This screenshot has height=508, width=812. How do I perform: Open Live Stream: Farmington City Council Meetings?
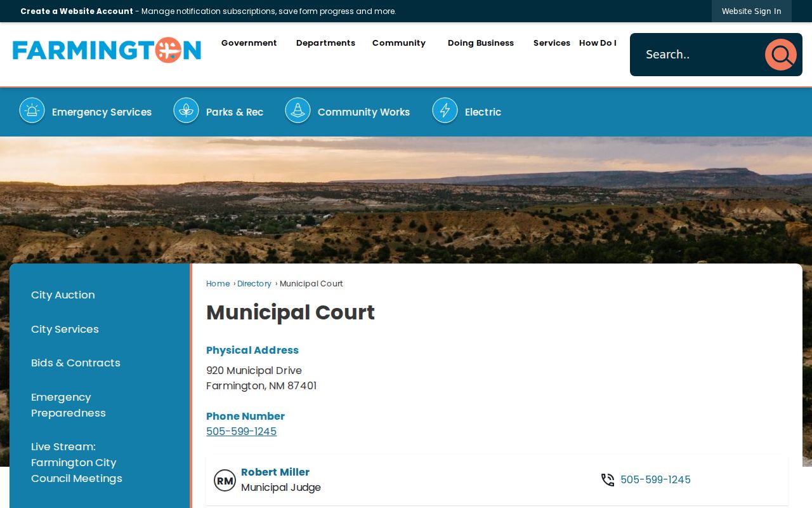click(x=77, y=462)
